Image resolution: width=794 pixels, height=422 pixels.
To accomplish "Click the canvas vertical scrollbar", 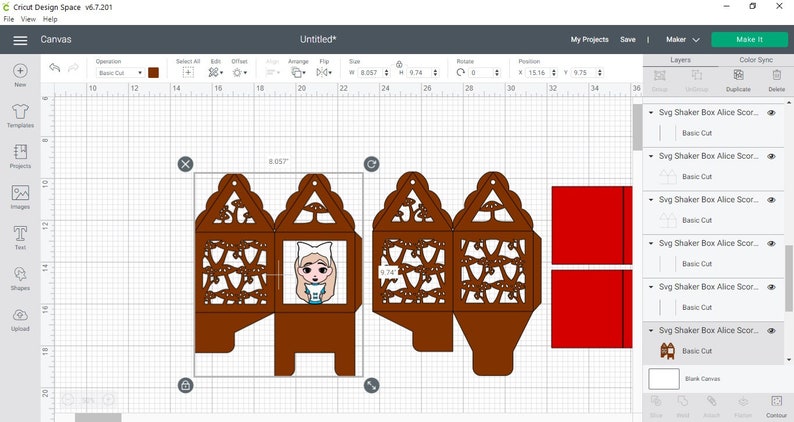I will click(637, 127).
